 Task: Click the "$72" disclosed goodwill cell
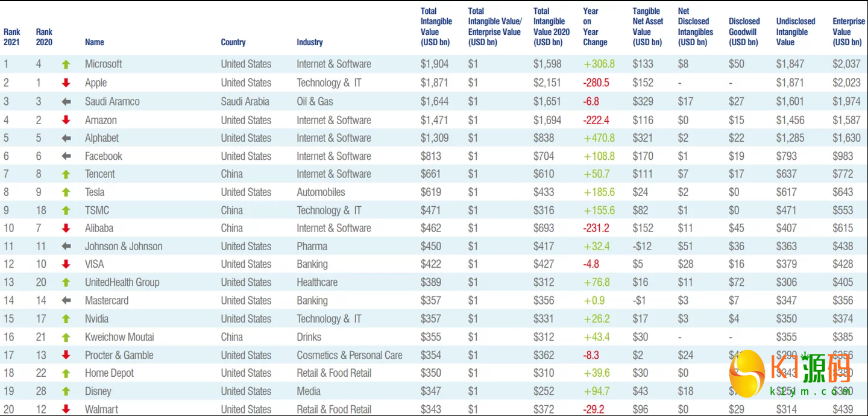[737, 282]
